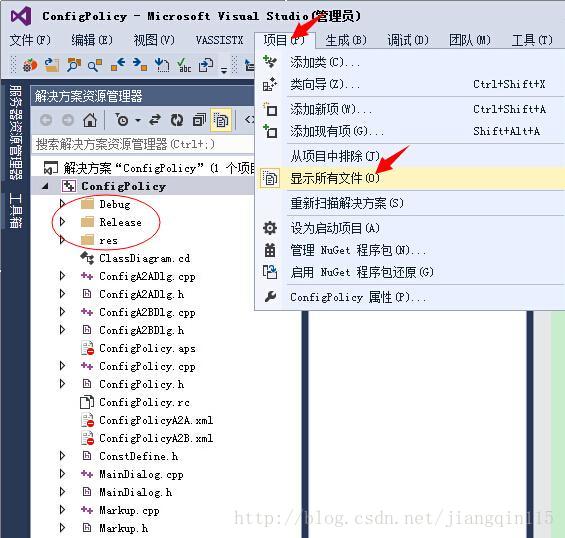Screen dimensions: 565x538
Task: Open the 工具箱 side tab
Action: click(16, 211)
